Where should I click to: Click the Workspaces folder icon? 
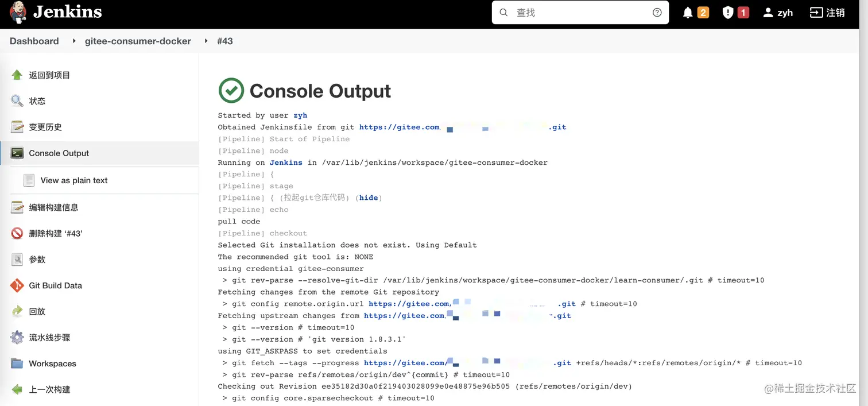[17, 364]
